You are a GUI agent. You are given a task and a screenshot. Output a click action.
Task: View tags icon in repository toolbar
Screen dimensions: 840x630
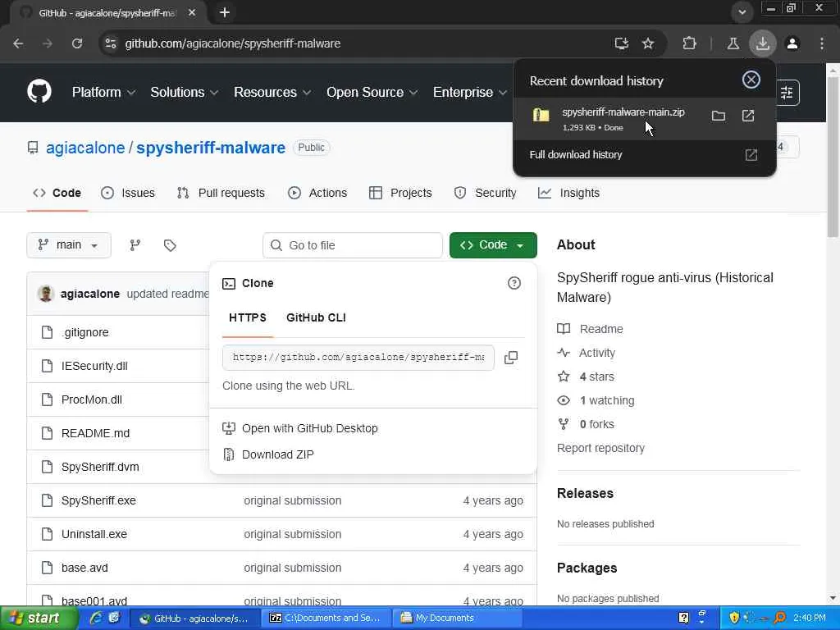(170, 245)
